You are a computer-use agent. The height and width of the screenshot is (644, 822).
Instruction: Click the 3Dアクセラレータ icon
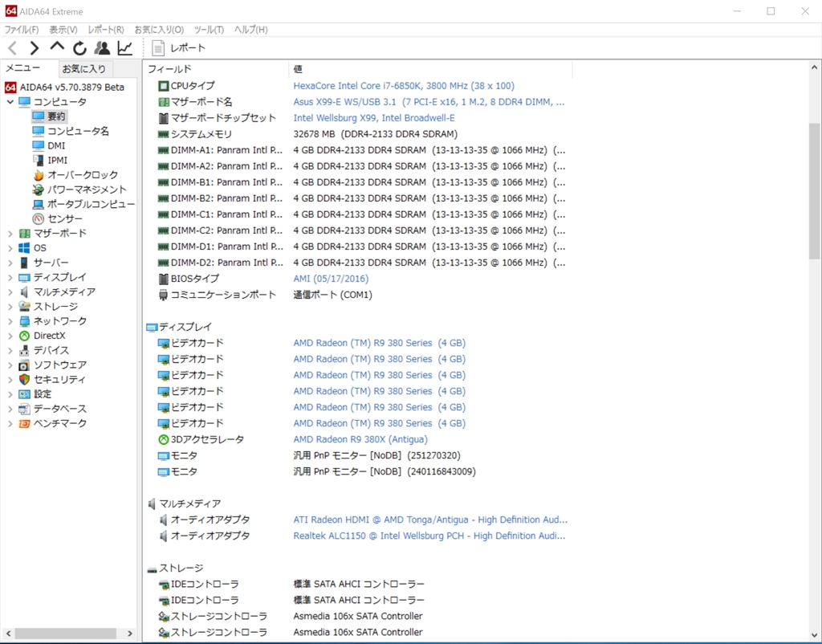pos(164,440)
